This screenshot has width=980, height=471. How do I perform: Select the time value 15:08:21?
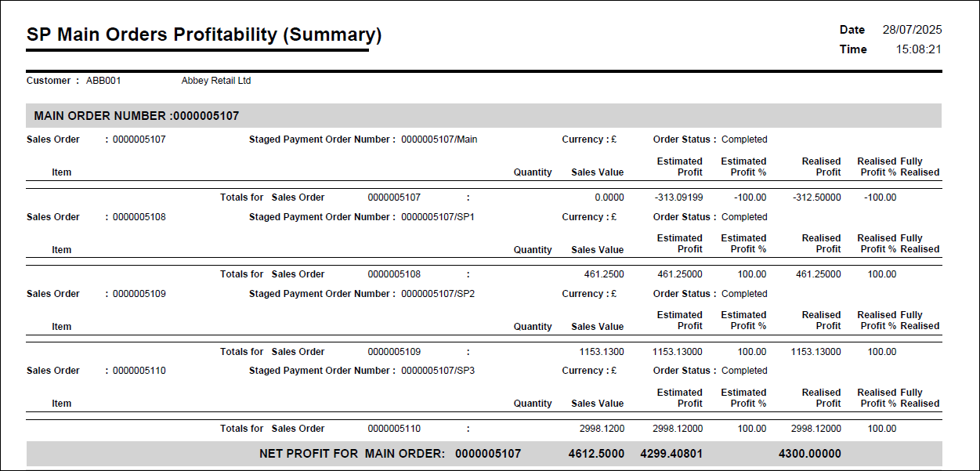(x=918, y=49)
